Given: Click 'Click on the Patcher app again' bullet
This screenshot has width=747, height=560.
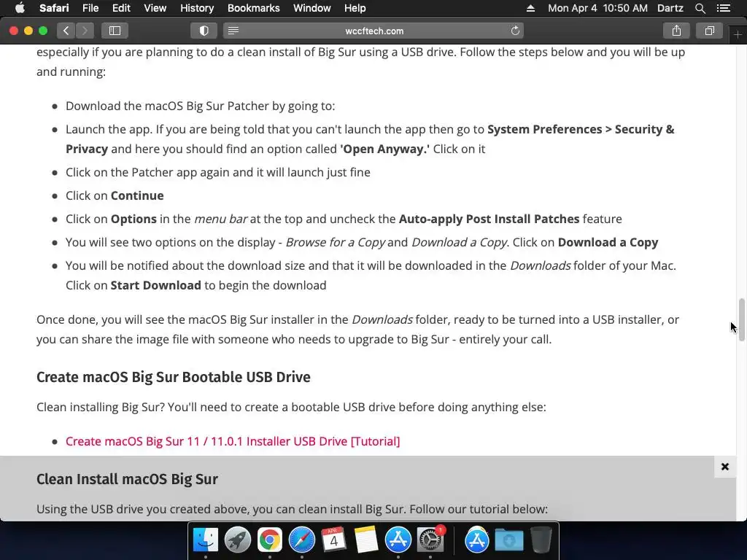Looking at the screenshot, I should [x=217, y=172].
